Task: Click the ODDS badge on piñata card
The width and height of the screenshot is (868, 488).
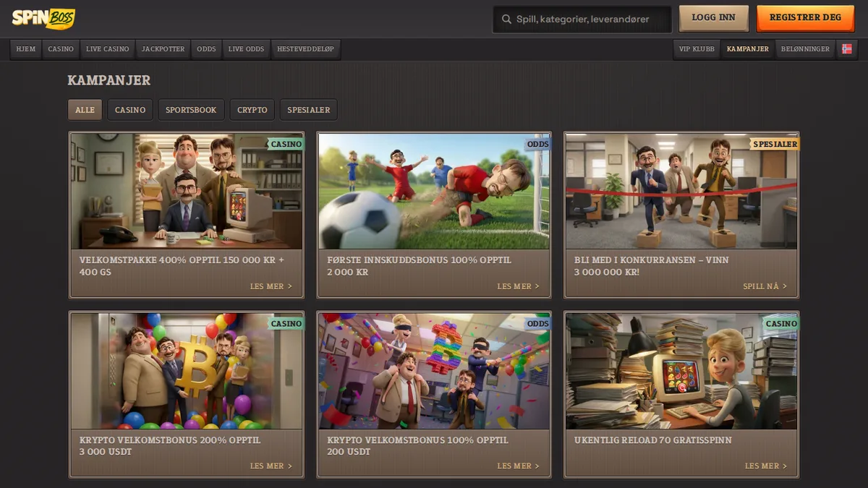Action: click(x=537, y=323)
